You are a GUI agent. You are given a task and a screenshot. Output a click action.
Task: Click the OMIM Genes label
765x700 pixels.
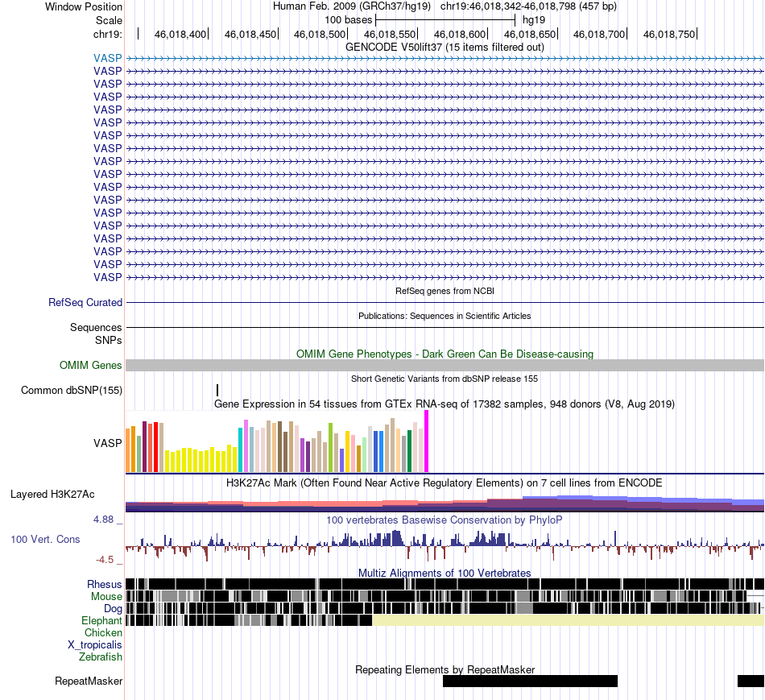click(90, 365)
